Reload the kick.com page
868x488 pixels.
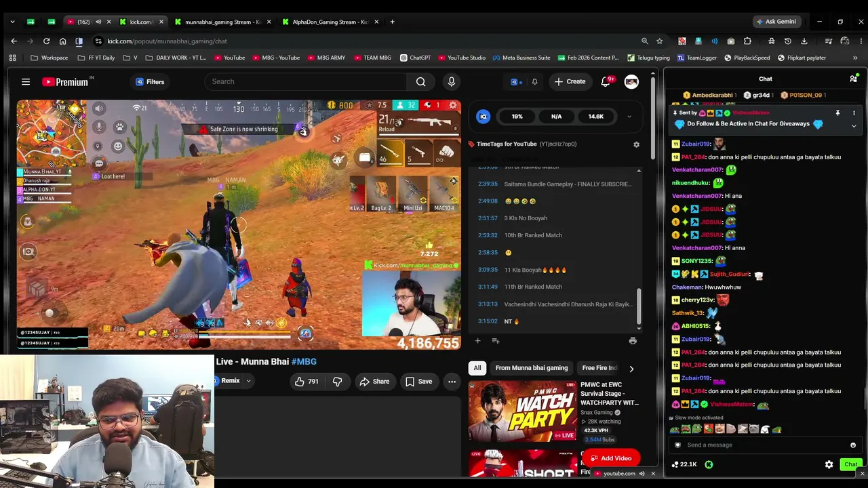pos(46,41)
